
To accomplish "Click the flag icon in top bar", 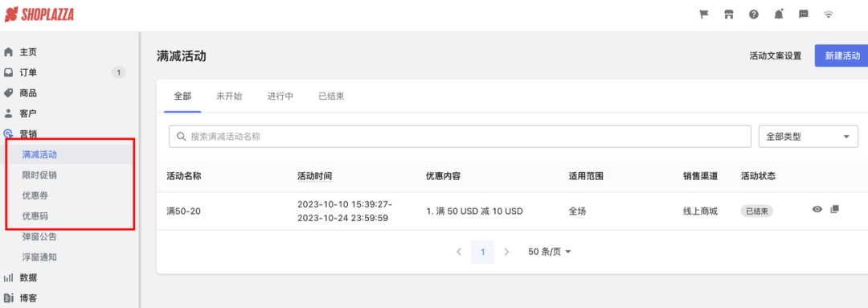I will click(x=704, y=15).
